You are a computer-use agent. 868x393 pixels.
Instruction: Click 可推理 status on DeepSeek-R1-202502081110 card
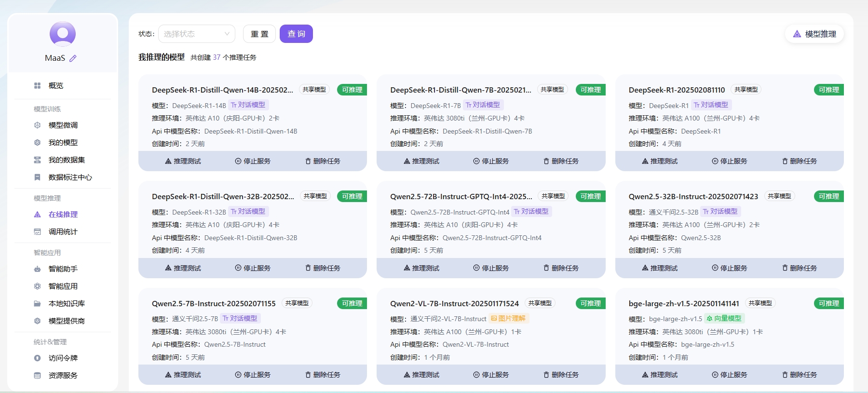click(x=829, y=90)
